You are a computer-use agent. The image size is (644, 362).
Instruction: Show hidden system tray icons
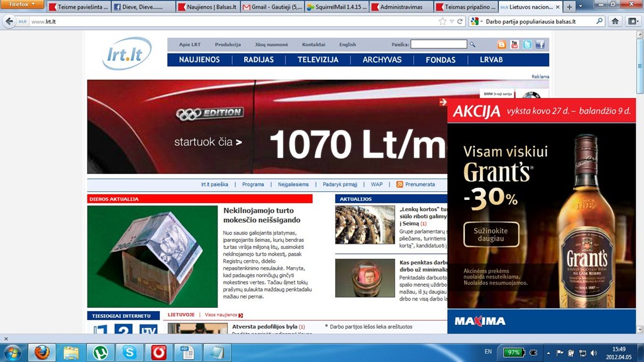[x=548, y=353]
